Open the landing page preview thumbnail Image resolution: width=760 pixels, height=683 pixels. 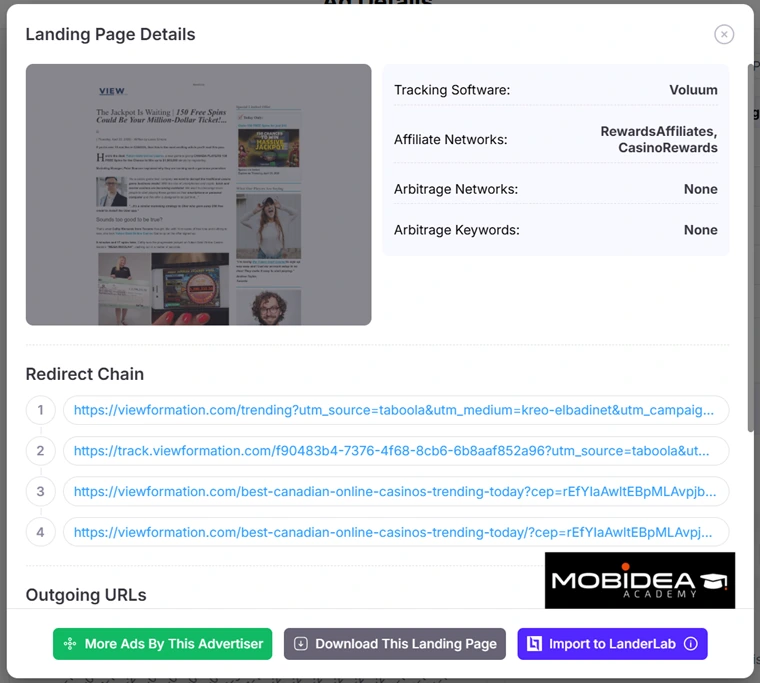pyautogui.click(x=199, y=194)
